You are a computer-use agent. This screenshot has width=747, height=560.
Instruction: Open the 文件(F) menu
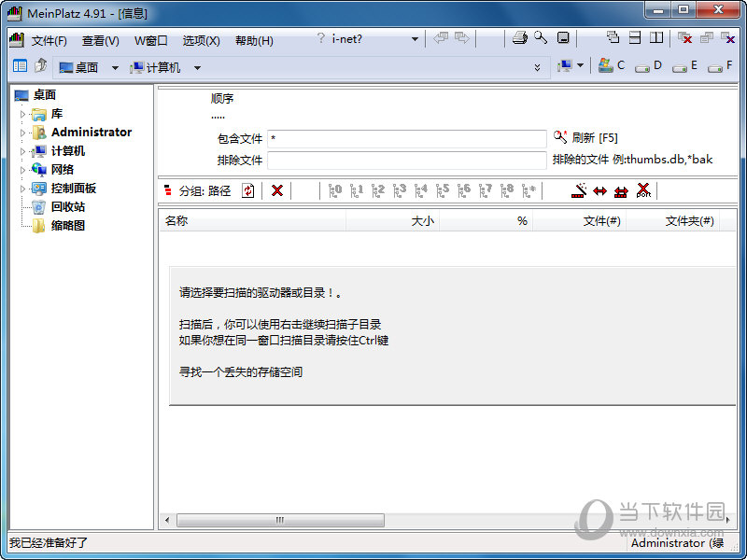coord(49,41)
